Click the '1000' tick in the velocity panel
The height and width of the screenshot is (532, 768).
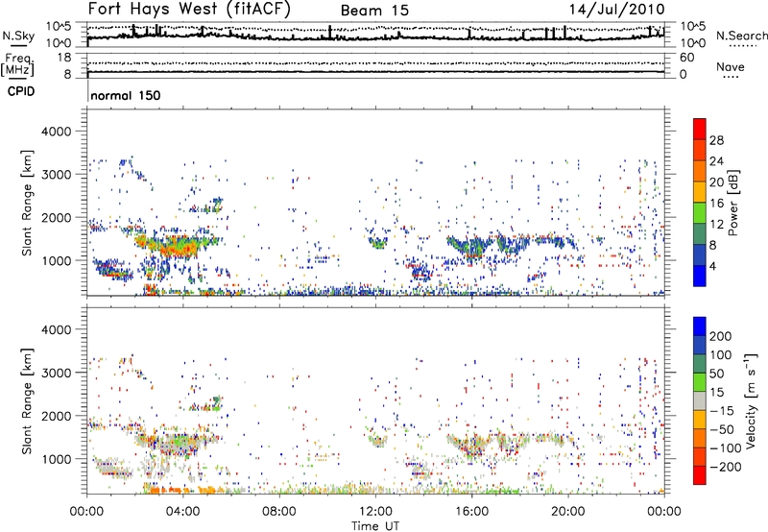tap(57, 459)
